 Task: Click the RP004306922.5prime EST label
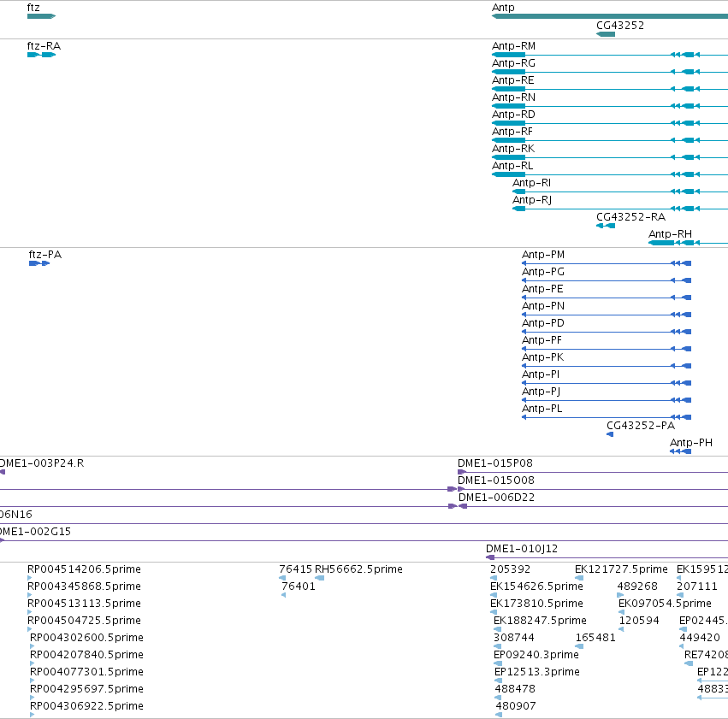(x=86, y=706)
